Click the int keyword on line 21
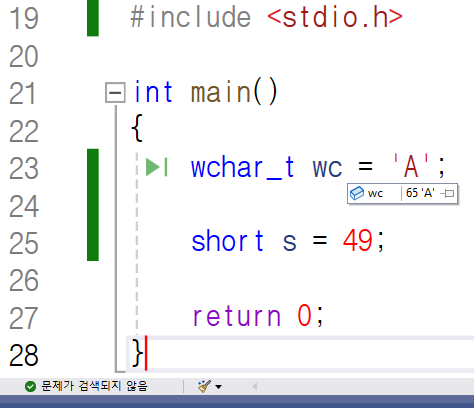The image size is (474, 408). [x=153, y=92]
